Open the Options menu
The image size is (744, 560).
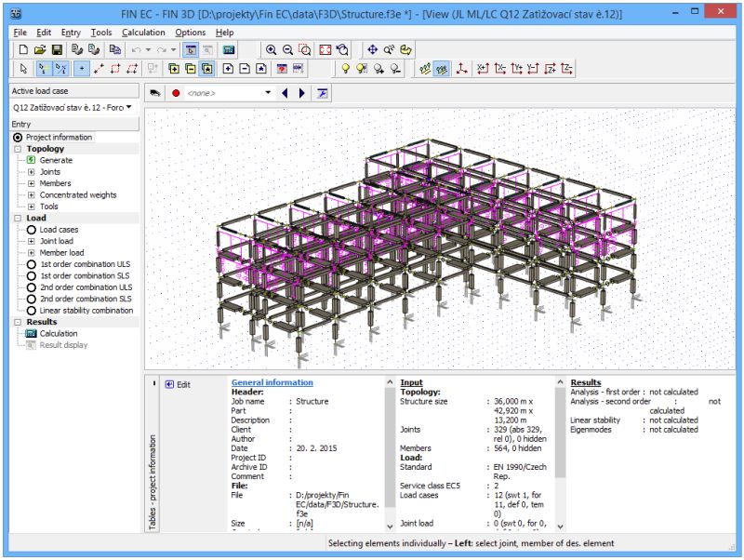[191, 31]
